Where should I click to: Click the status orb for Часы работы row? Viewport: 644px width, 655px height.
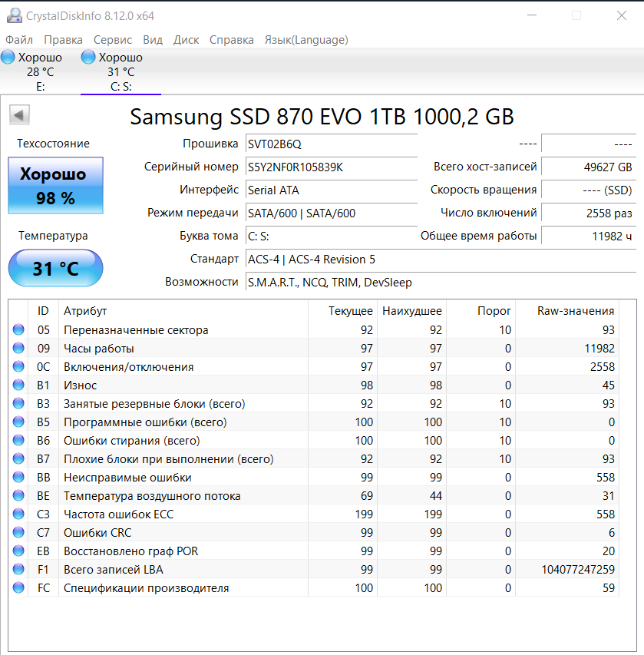point(18,349)
